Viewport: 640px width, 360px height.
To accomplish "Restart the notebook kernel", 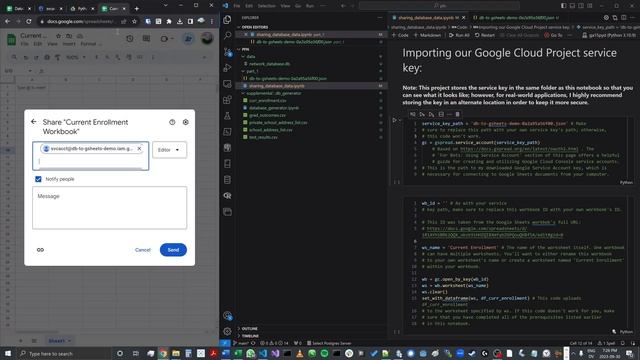I will [x=485, y=35].
